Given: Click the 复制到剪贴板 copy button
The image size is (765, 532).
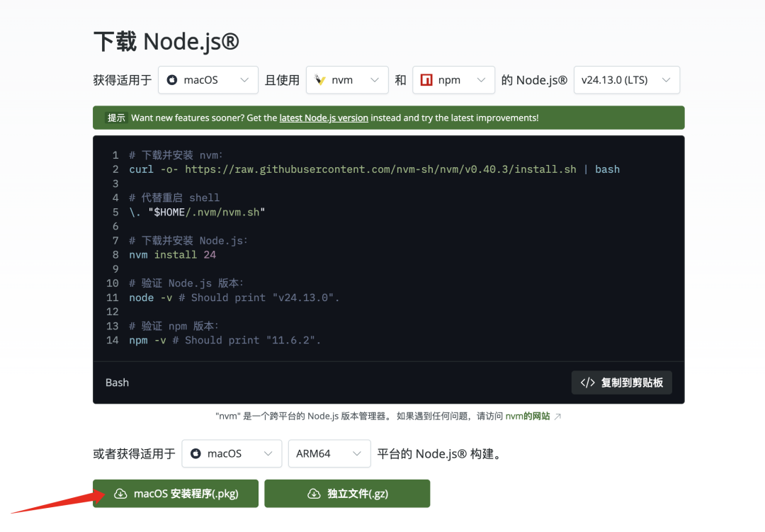Looking at the screenshot, I should [x=621, y=382].
